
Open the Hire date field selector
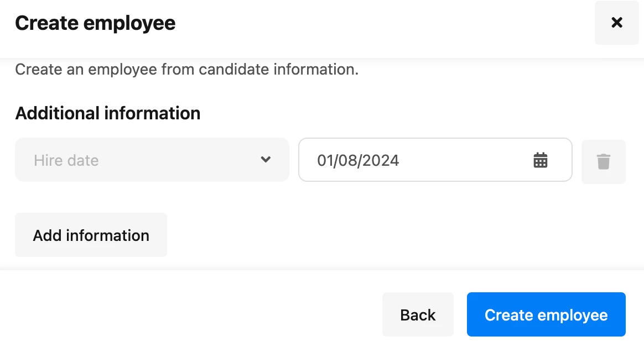pos(152,160)
